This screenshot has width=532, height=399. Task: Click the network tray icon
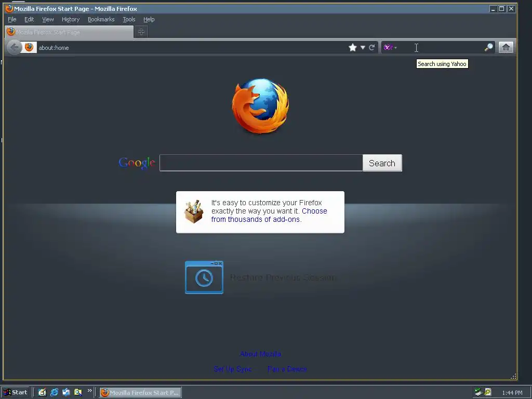tap(478, 392)
